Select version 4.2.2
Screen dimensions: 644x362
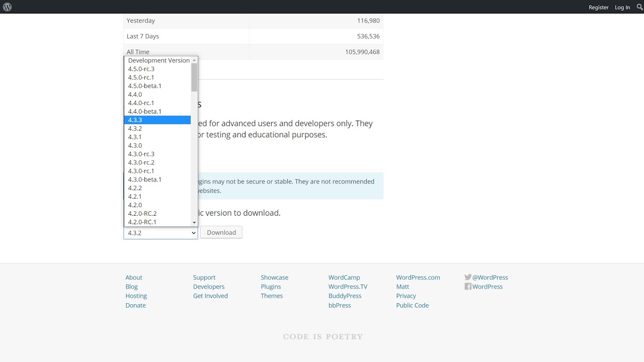(157, 188)
